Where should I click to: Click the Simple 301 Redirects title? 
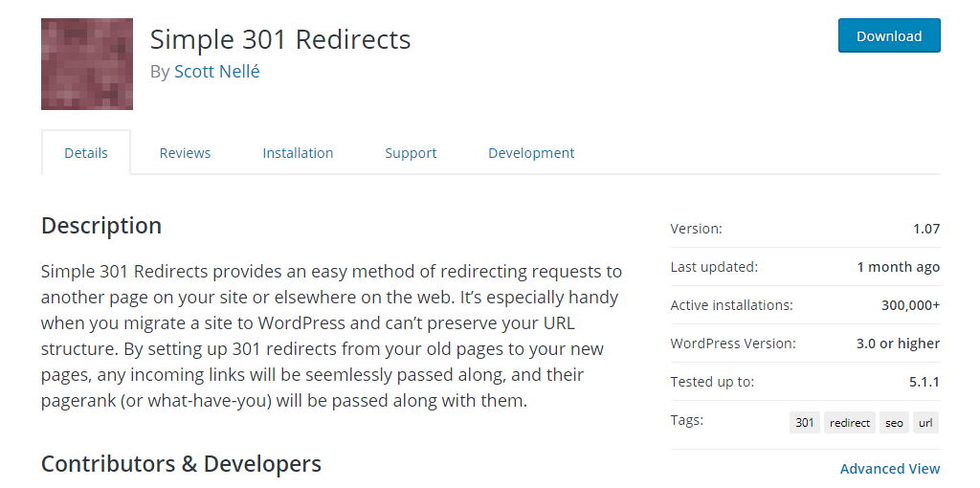click(280, 39)
